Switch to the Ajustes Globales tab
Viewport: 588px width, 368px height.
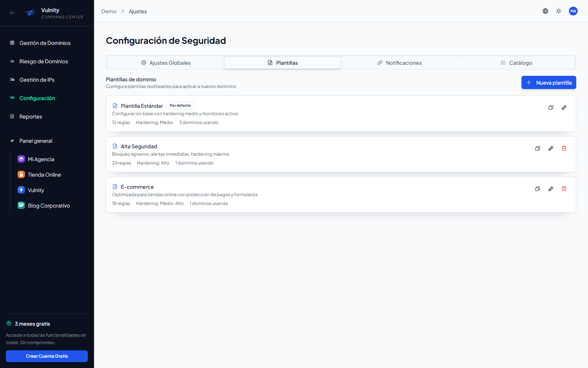point(166,63)
